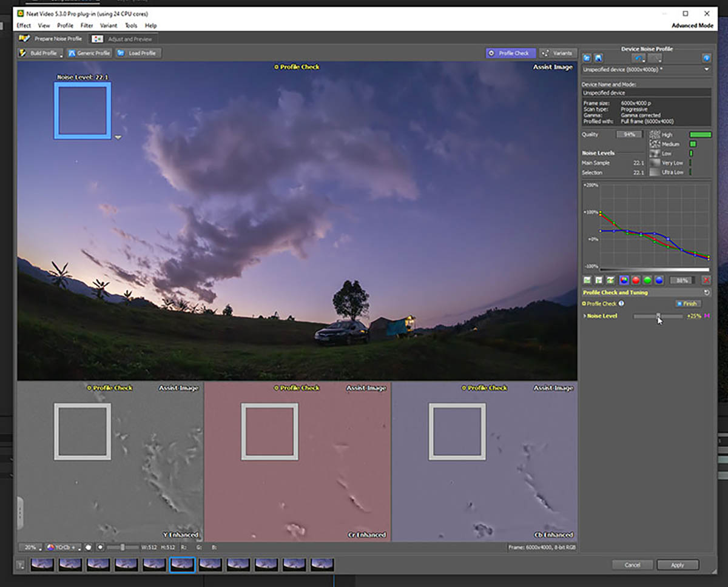Select the all-channels RGB circle toggle
This screenshot has width=728, height=587.
click(624, 280)
